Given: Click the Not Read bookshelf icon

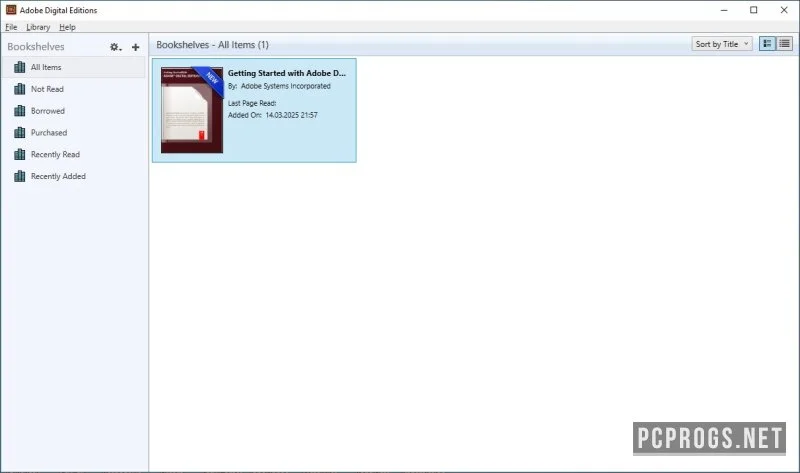Looking at the screenshot, I should pyautogui.click(x=19, y=89).
